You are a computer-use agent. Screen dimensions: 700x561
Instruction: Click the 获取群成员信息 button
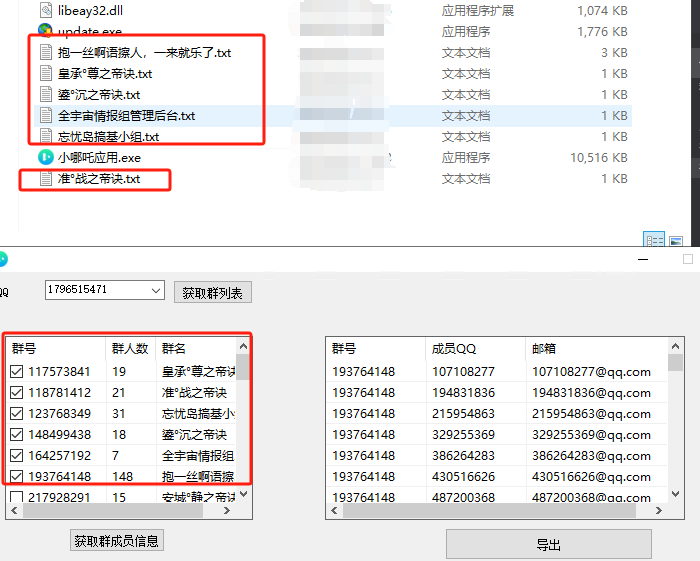pyautogui.click(x=117, y=541)
